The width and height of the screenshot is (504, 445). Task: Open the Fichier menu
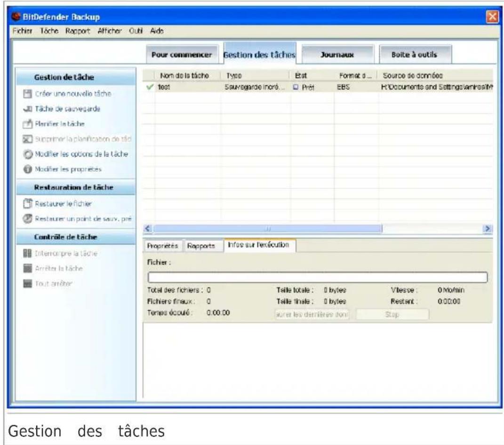[22, 31]
